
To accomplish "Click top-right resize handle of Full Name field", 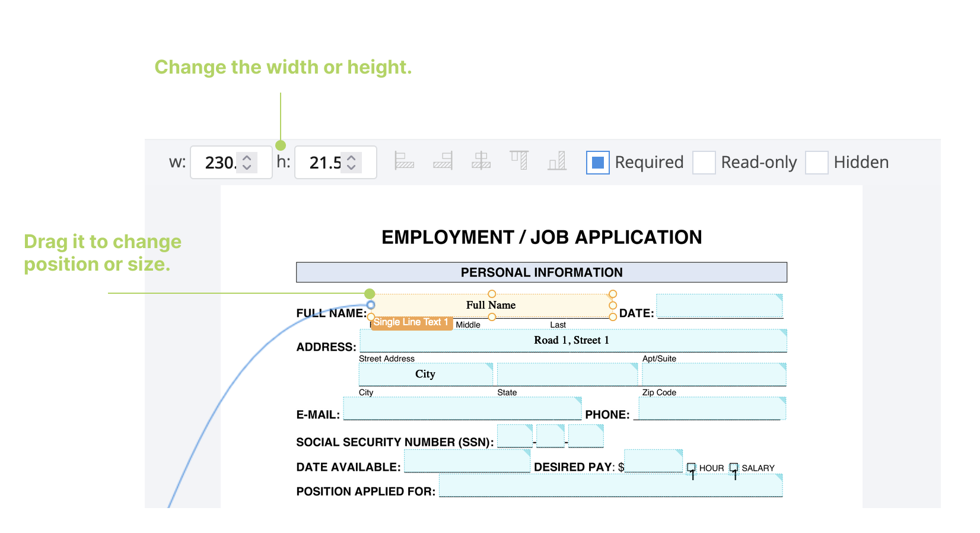I will pyautogui.click(x=613, y=294).
